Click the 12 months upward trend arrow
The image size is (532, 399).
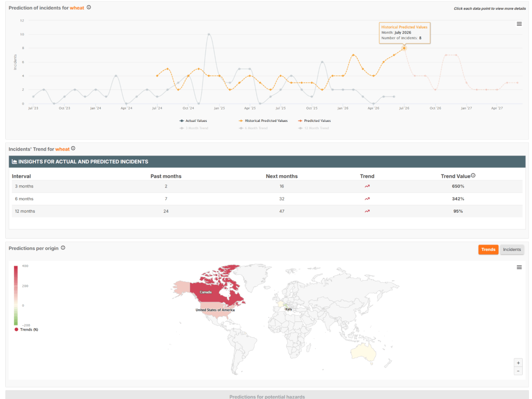367,211
